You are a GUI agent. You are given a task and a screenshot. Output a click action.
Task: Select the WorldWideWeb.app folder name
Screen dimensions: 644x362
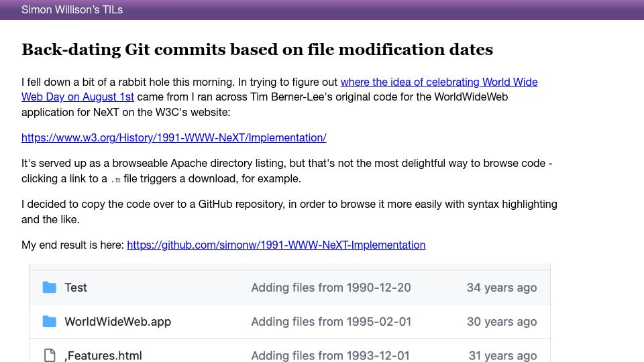click(x=117, y=321)
